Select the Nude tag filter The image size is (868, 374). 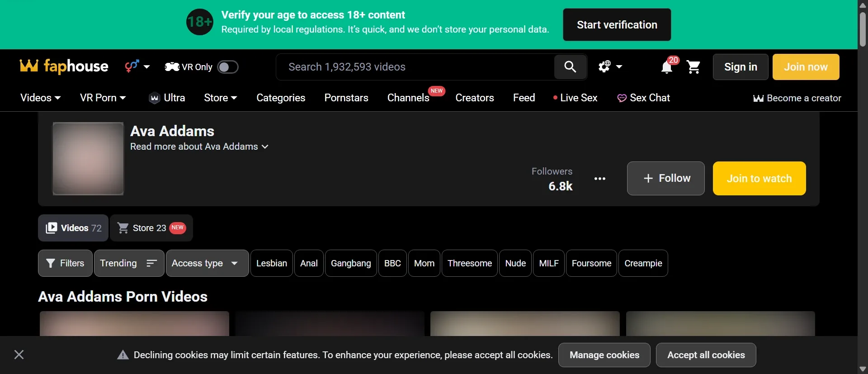[x=515, y=263]
